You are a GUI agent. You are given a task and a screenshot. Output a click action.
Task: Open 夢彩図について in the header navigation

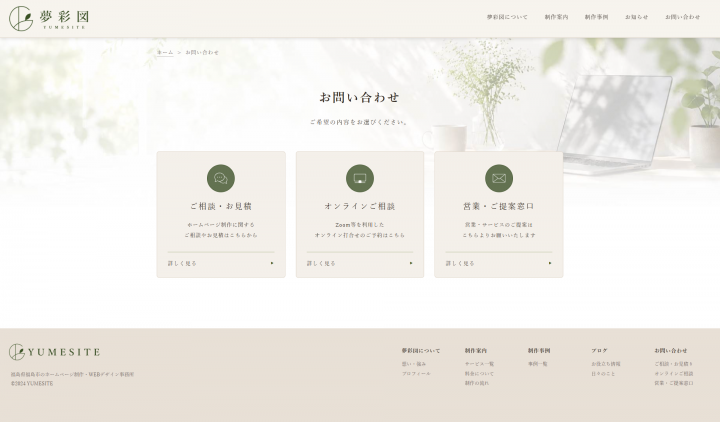click(x=507, y=17)
